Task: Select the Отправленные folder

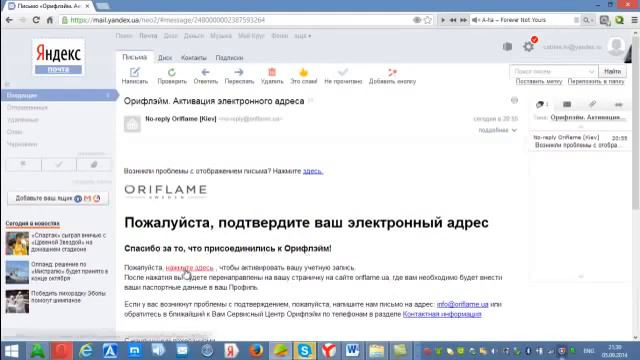Action: pyautogui.click(x=27, y=107)
